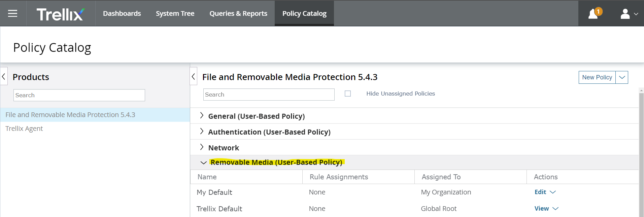Open dropdown arrow next to New Policy

click(622, 77)
